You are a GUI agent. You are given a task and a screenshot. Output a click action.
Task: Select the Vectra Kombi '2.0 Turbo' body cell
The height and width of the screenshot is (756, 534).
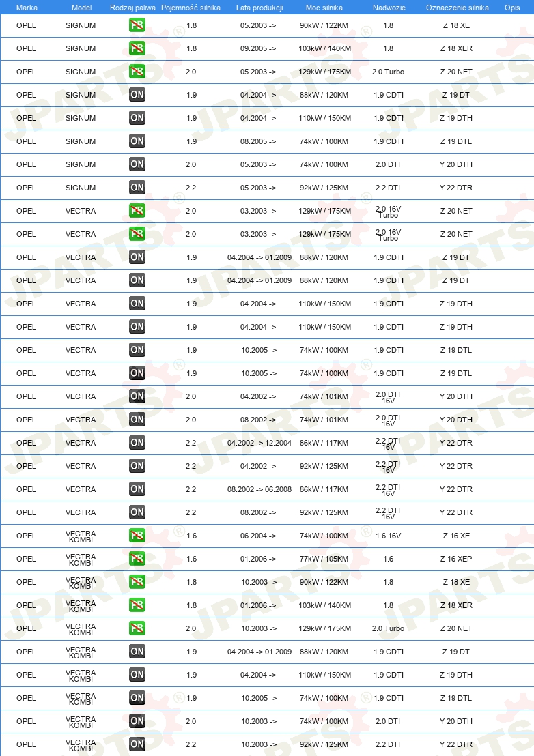click(389, 628)
